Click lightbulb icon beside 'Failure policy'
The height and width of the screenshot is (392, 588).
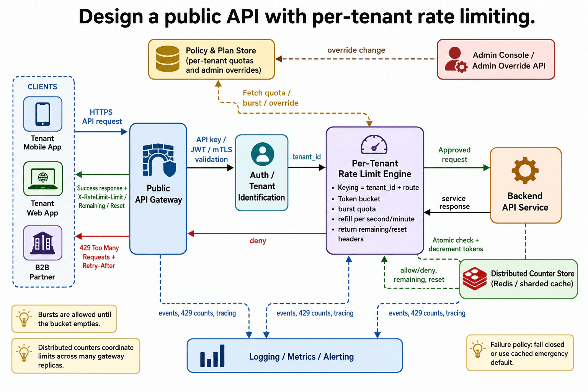(477, 350)
